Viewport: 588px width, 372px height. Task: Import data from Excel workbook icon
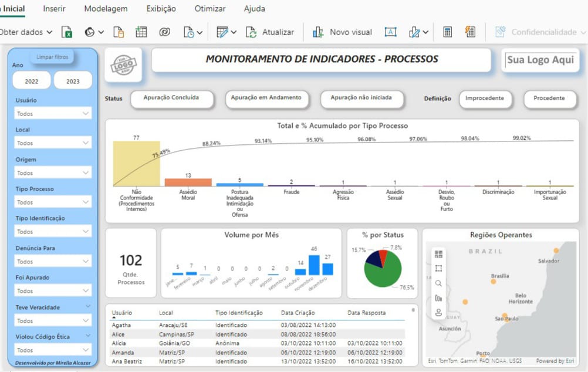coord(67,32)
